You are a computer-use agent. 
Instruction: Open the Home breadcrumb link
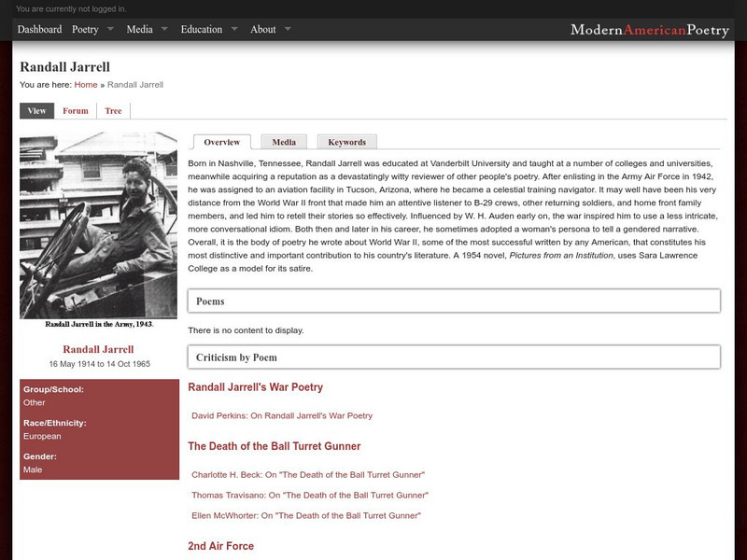pos(85,84)
